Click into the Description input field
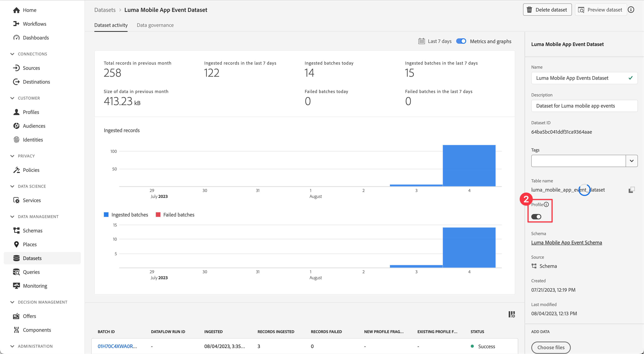 click(x=584, y=106)
